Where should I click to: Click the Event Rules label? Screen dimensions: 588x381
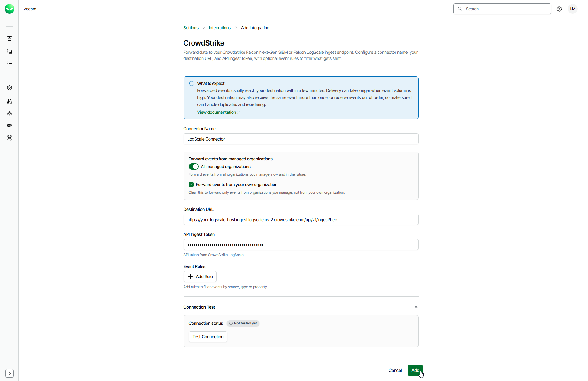pos(194,266)
